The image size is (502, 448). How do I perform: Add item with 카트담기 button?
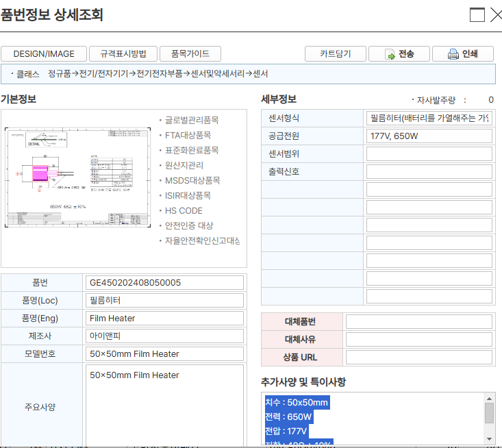(335, 54)
